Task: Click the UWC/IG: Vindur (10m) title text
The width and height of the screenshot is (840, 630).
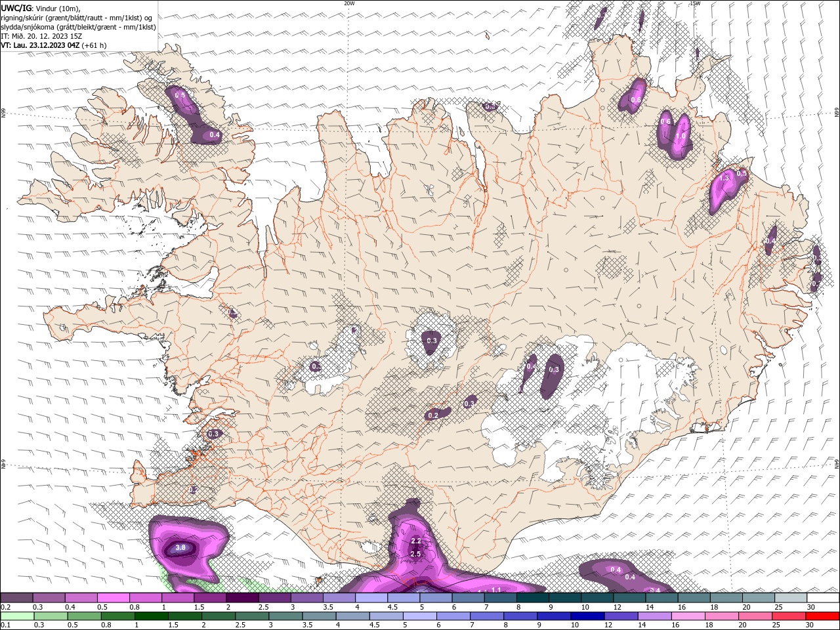Action: pos(41,9)
